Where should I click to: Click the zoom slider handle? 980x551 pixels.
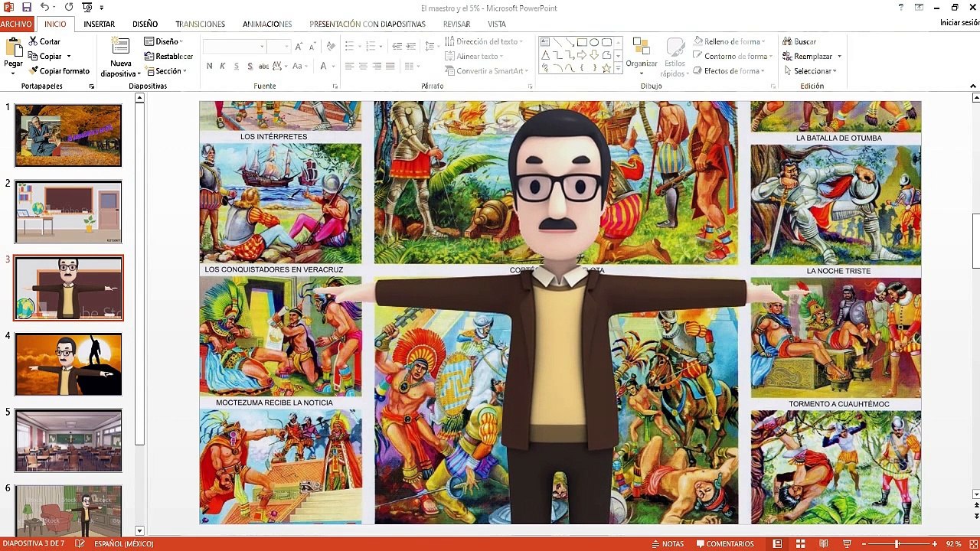897,544
